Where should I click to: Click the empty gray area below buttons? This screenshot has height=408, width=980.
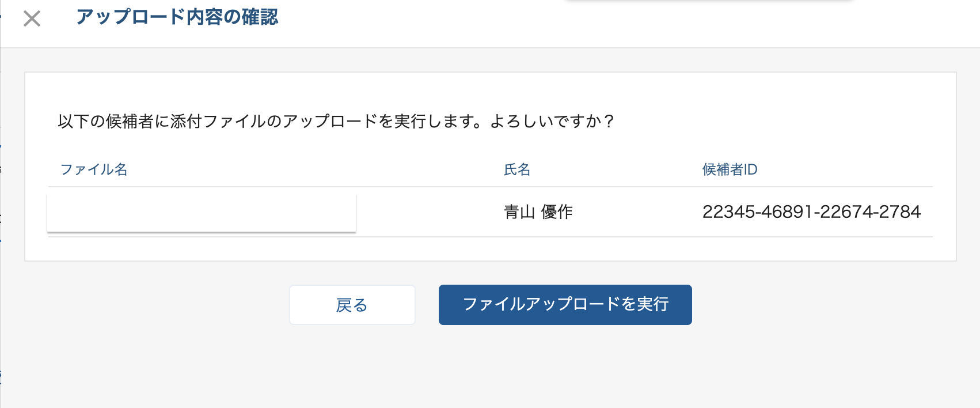(489, 369)
